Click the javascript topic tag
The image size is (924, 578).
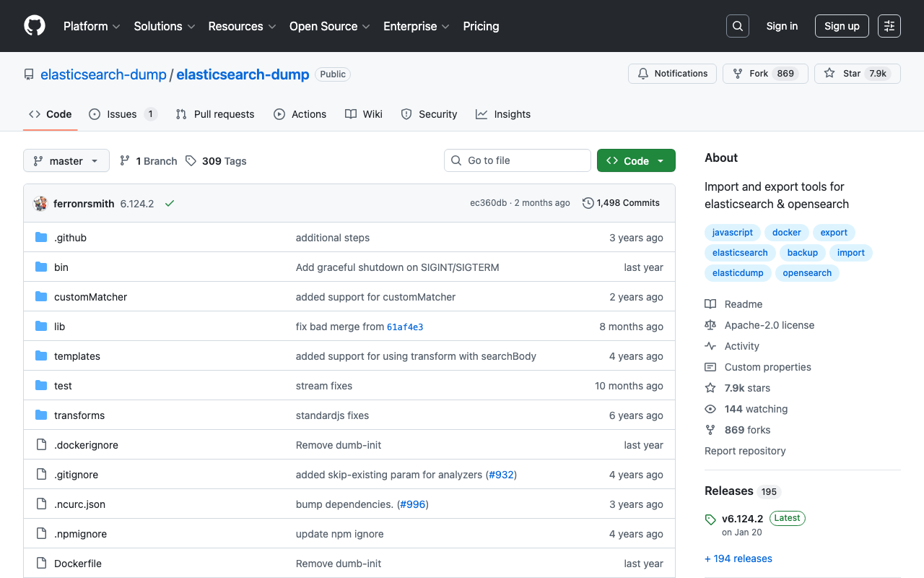732,232
